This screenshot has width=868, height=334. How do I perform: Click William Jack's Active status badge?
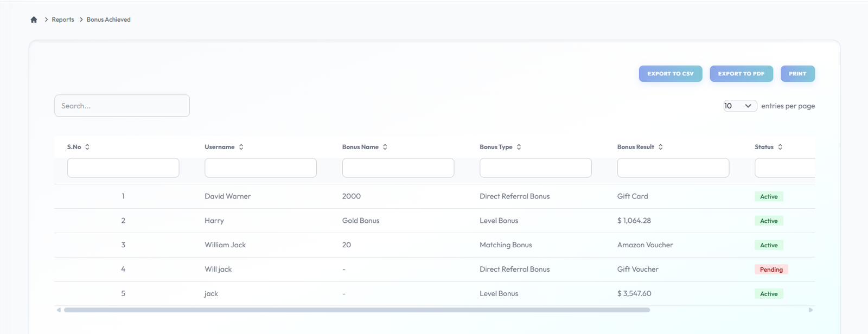pos(769,246)
